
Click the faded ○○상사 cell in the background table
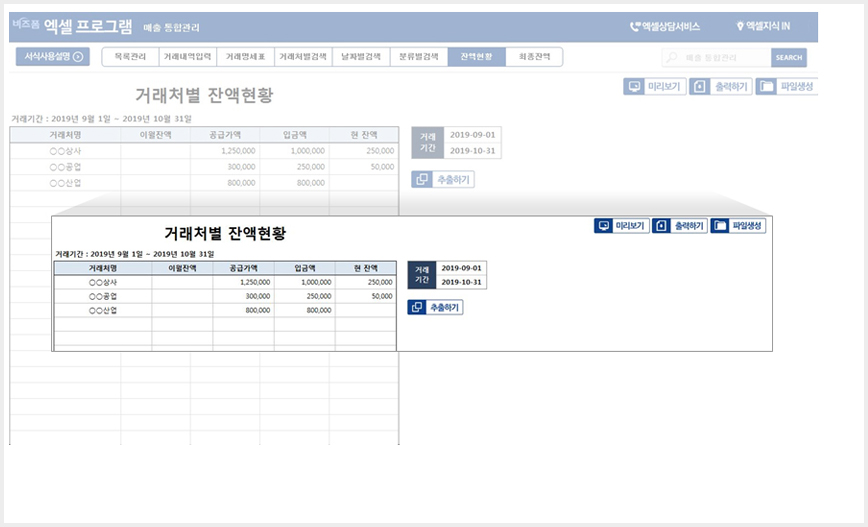pos(65,151)
